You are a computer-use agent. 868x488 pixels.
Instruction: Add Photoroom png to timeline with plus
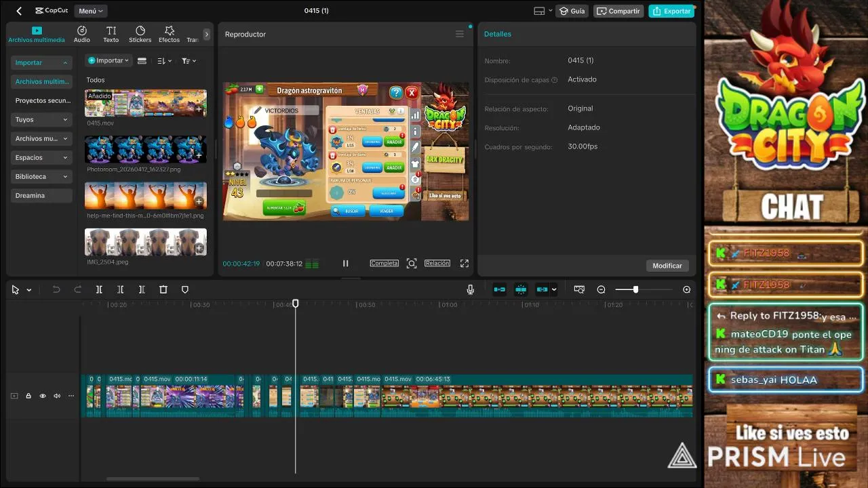(x=199, y=155)
